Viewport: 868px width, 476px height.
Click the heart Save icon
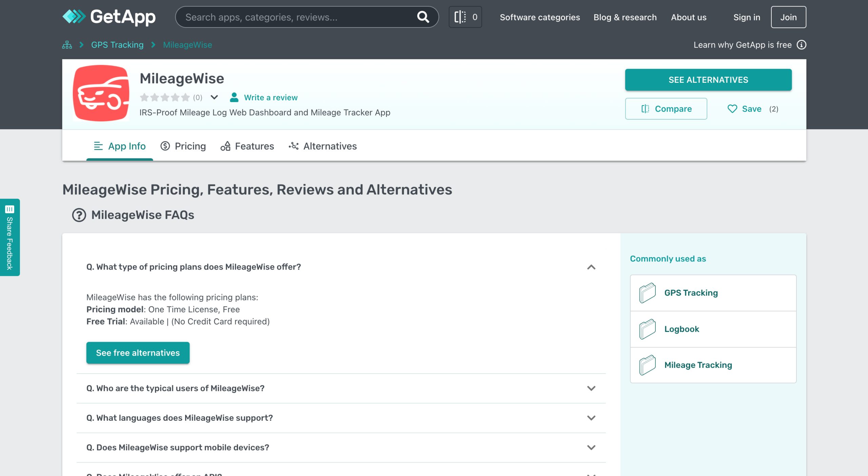(x=732, y=109)
